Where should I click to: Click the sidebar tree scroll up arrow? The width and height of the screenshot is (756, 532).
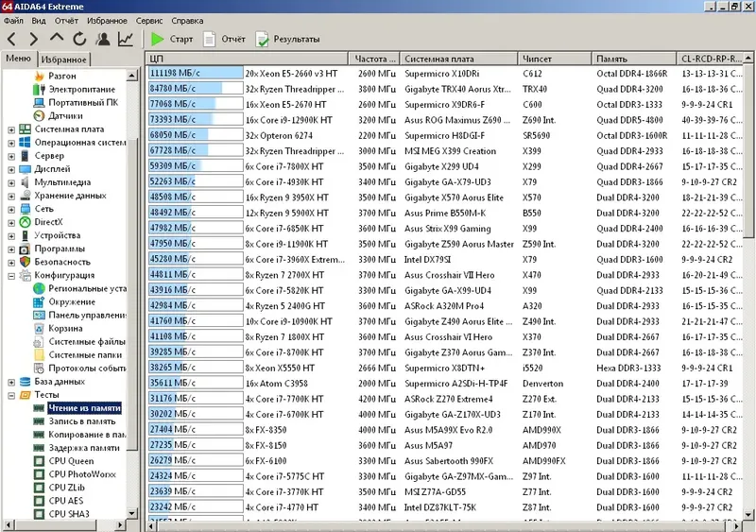click(132, 76)
